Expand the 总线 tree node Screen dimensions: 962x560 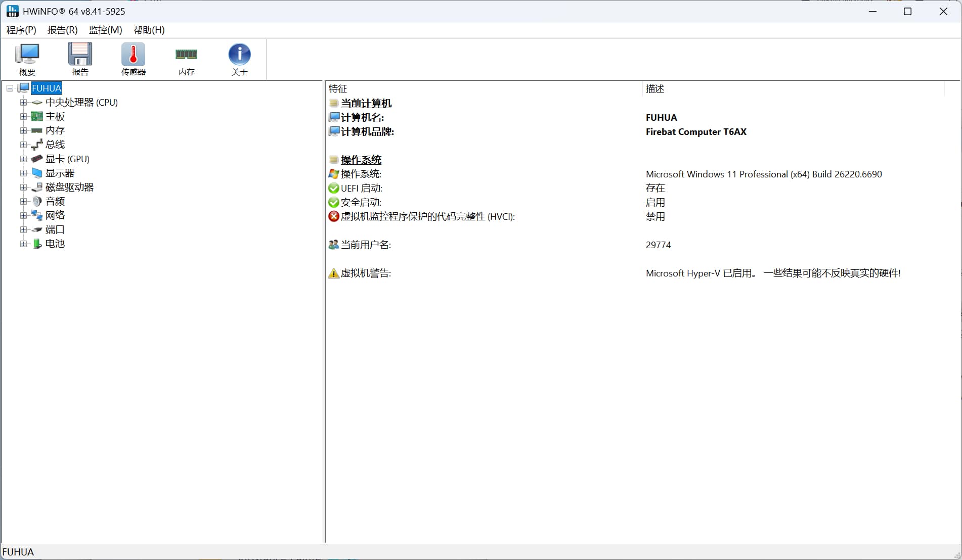23,145
